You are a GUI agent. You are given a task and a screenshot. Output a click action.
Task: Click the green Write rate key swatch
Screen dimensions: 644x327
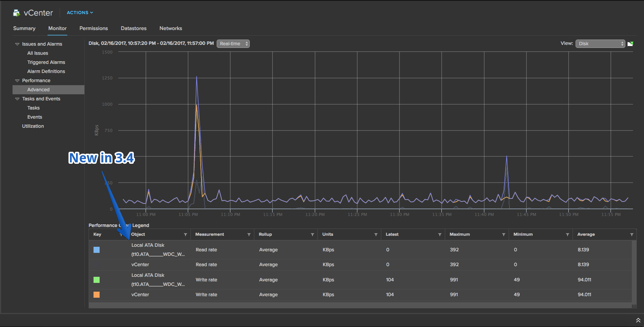point(97,280)
